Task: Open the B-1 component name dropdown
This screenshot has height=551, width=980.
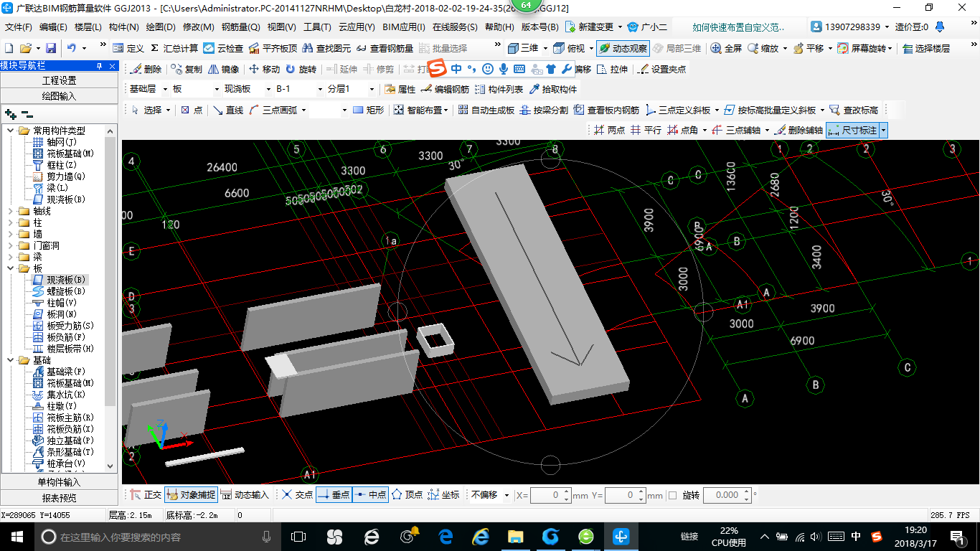Action: point(320,90)
